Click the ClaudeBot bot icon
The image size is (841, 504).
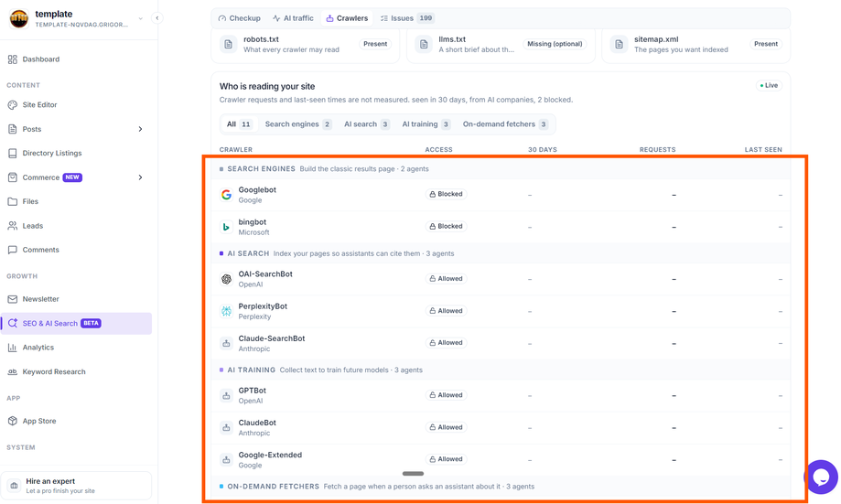click(226, 428)
